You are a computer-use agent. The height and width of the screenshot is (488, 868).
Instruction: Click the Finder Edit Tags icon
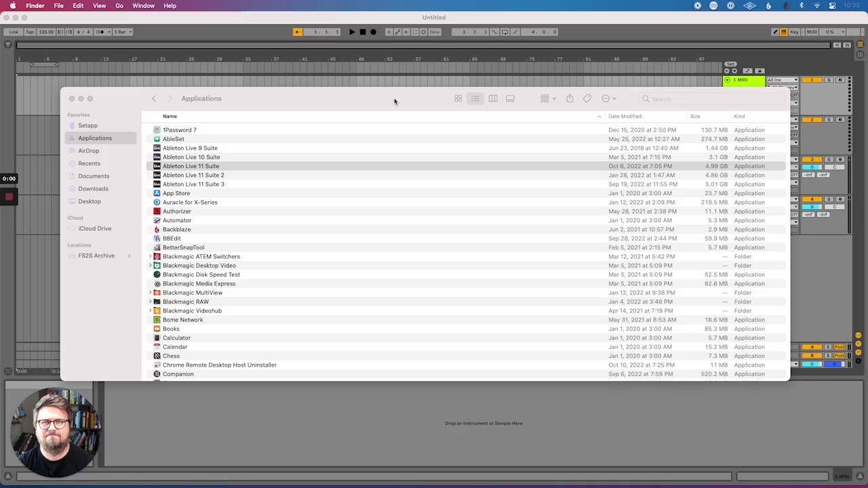587,99
